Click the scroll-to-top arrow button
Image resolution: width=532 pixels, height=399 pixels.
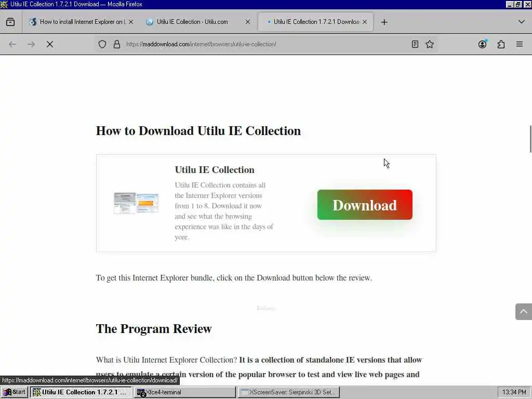click(x=524, y=312)
